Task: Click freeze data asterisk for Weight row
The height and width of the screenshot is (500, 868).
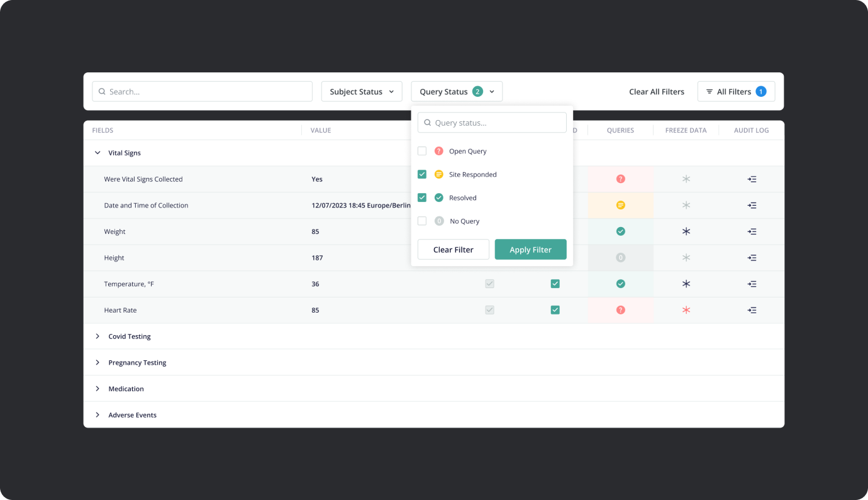Action: 686,231
